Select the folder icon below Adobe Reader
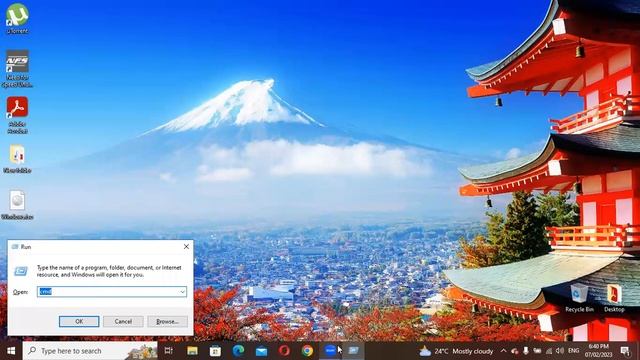The image size is (640, 360). (x=17, y=158)
